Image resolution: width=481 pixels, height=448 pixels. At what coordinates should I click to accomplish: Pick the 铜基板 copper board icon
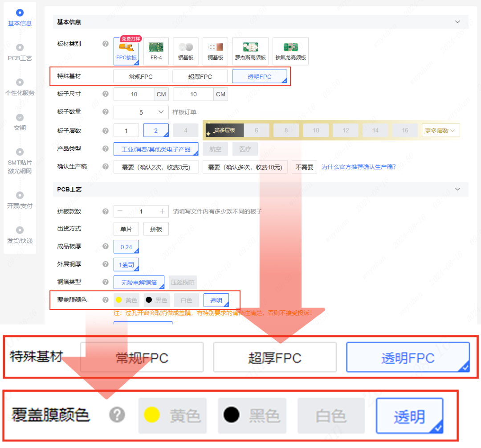[215, 51]
